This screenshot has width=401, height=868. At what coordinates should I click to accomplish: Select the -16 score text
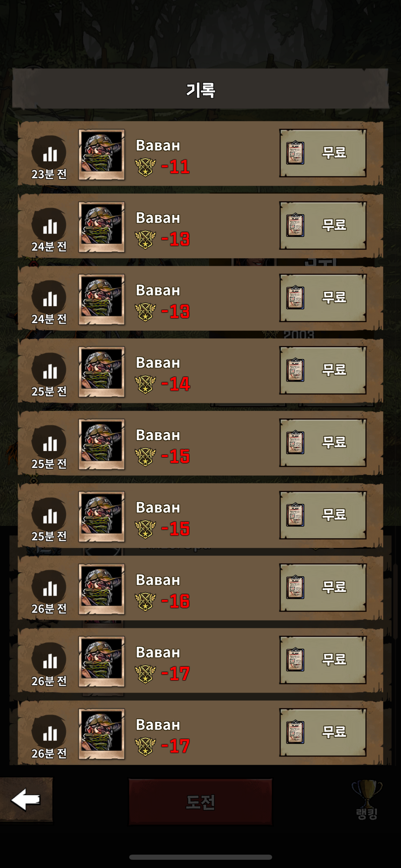coord(175,601)
